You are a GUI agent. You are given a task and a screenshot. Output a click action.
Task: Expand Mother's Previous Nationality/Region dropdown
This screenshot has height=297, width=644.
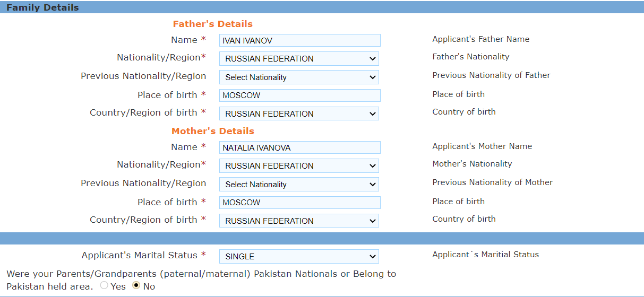pos(299,184)
